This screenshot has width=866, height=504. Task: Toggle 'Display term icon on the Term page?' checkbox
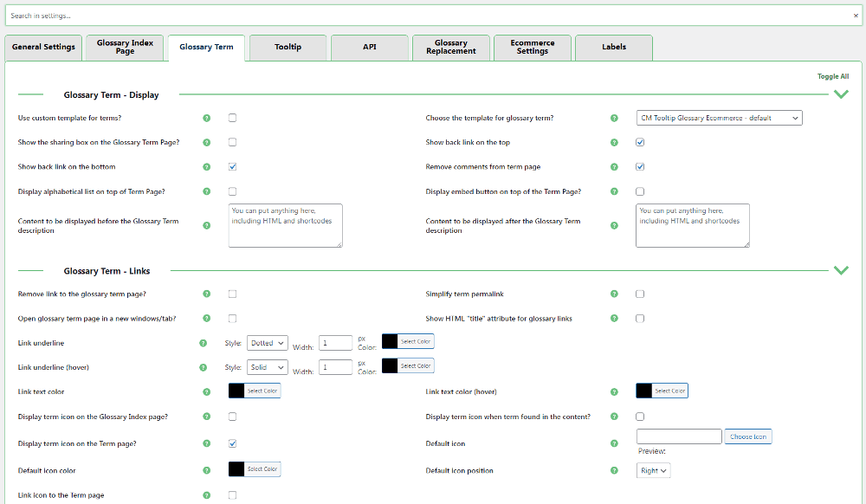click(232, 443)
